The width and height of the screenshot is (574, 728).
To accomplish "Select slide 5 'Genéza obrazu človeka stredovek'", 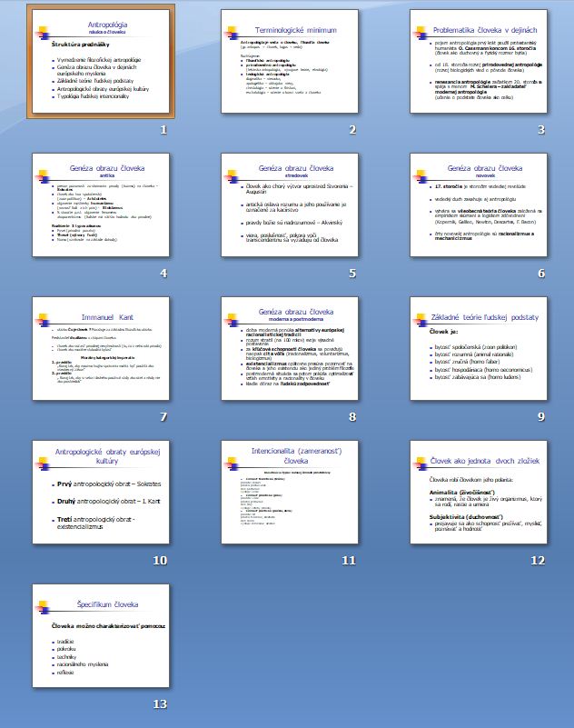I will coord(290,204).
